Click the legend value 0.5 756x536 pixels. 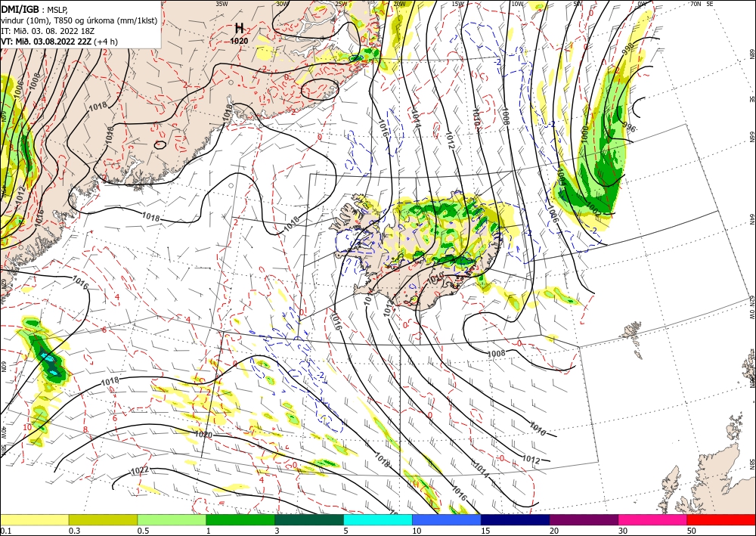[143, 531]
